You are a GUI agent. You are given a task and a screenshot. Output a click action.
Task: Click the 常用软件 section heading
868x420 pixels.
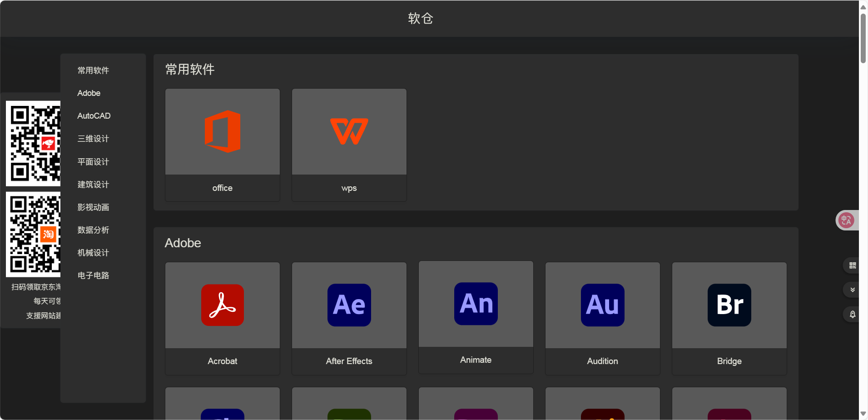click(190, 70)
